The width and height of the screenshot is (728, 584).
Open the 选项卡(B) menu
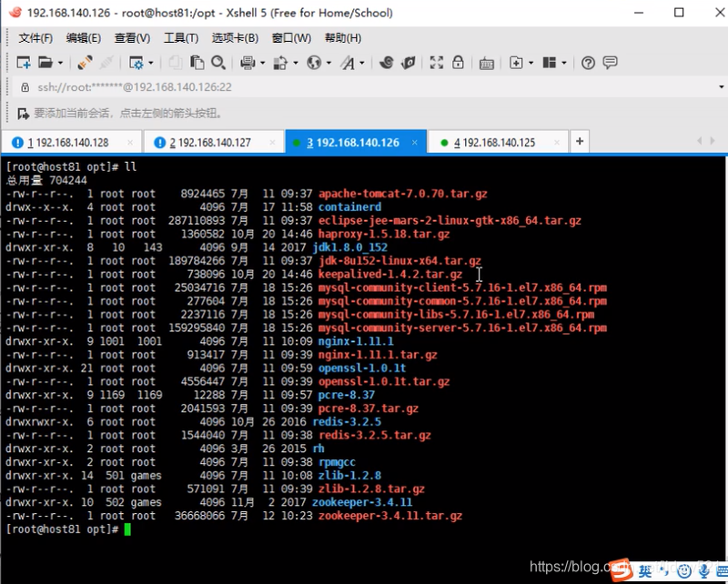[x=235, y=38]
